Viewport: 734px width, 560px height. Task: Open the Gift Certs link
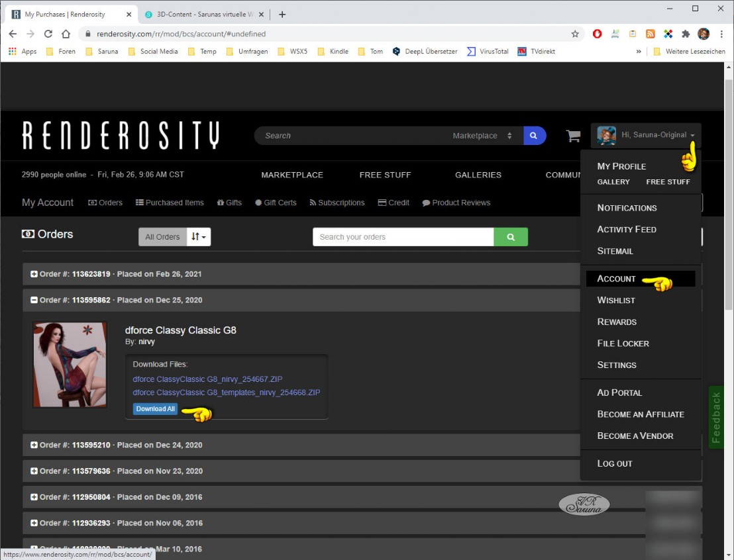[276, 203]
